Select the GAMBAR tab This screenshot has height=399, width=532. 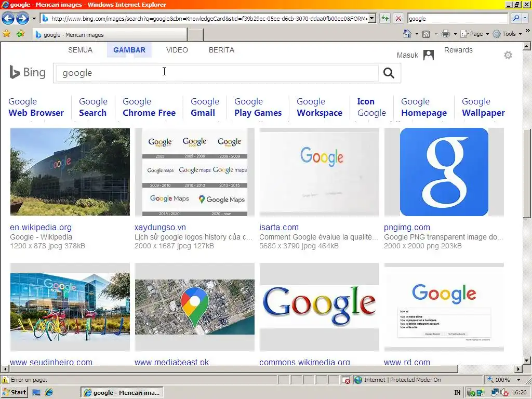(x=129, y=50)
